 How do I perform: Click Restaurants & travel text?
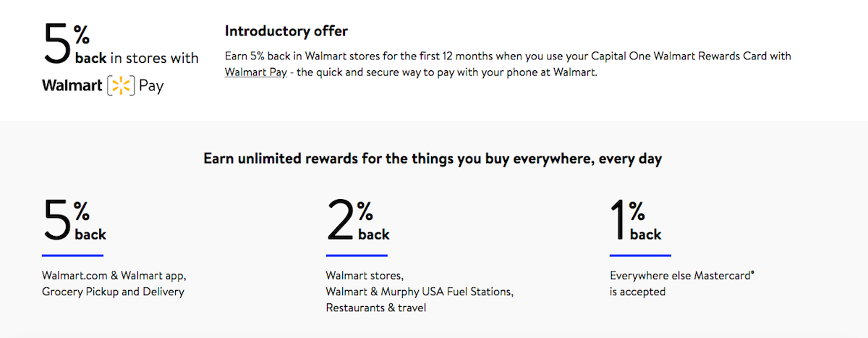pos(376,308)
